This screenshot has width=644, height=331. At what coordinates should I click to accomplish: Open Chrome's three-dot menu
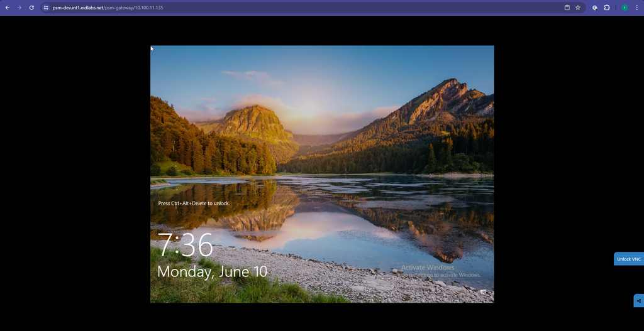(x=636, y=8)
